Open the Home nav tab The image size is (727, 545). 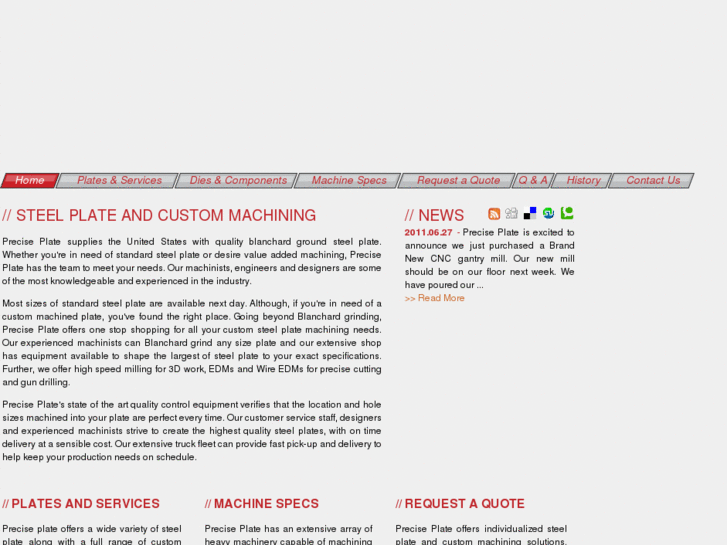click(x=30, y=180)
